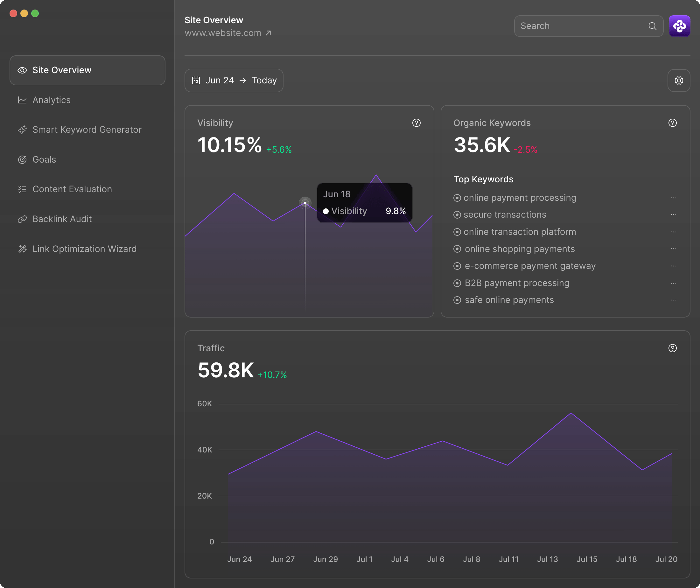
Task: Select Goals in the sidebar
Action: point(44,159)
